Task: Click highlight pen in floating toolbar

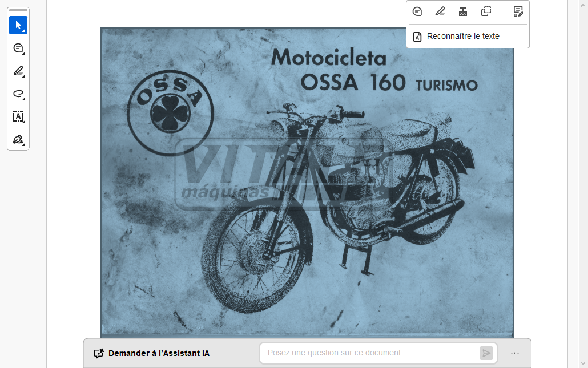Action: click(x=440, y=11)
